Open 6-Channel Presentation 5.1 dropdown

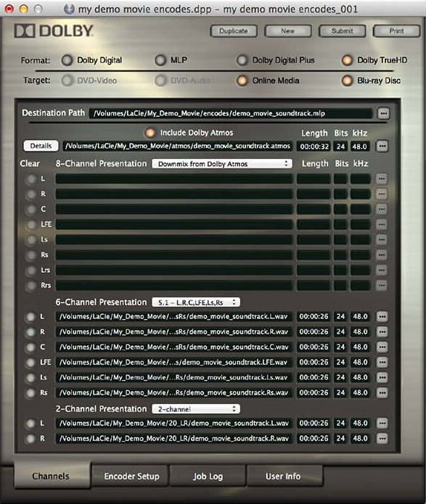[196, 302]
